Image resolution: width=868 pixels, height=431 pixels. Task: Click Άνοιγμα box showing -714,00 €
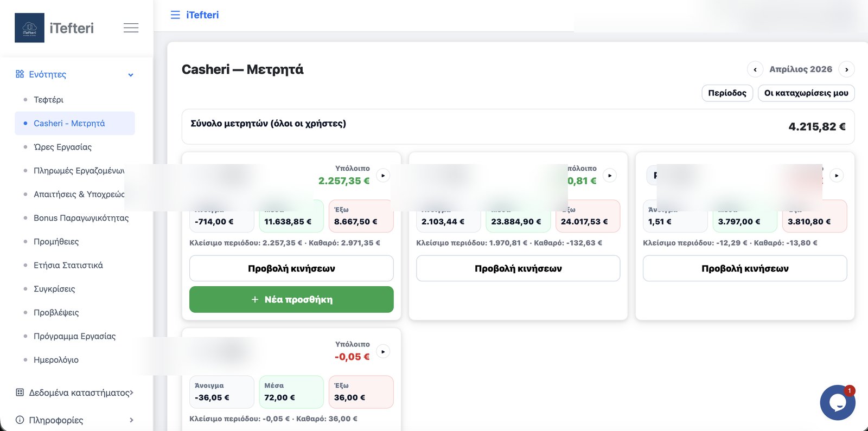pos(221,216)
